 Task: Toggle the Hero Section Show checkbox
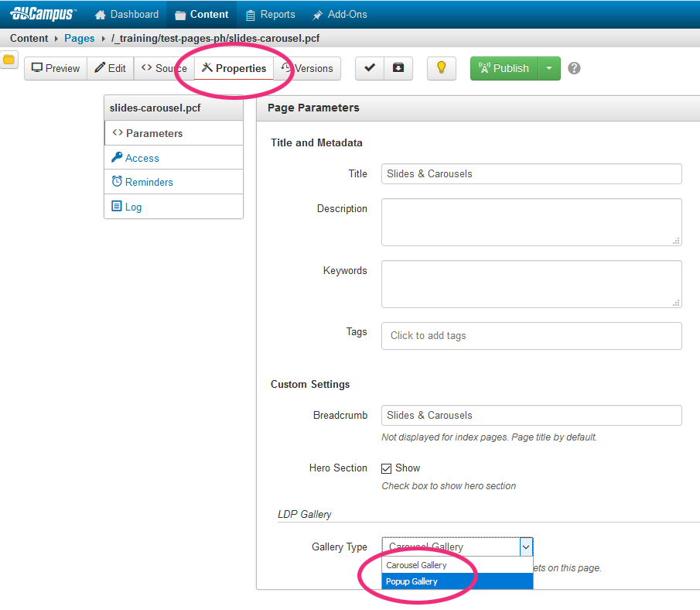386,468
